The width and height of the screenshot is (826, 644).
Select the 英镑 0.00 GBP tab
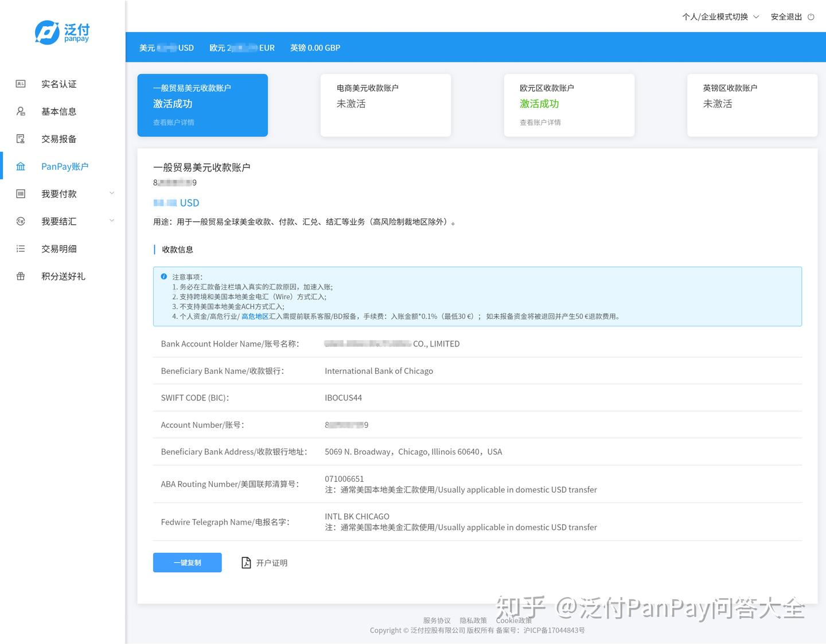(x=315, y=48)
